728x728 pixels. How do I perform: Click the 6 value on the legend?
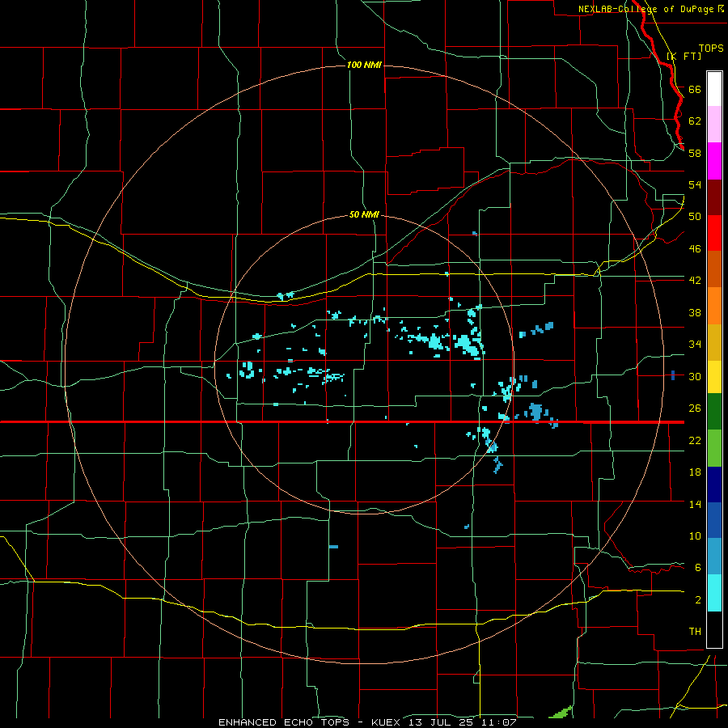(x=697, y=567)
